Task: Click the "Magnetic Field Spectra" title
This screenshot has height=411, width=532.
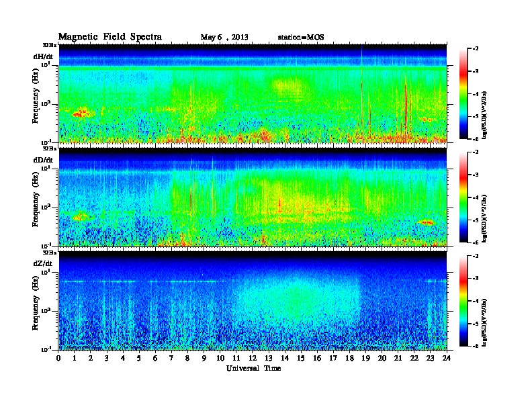Action: tap(110, 37)
